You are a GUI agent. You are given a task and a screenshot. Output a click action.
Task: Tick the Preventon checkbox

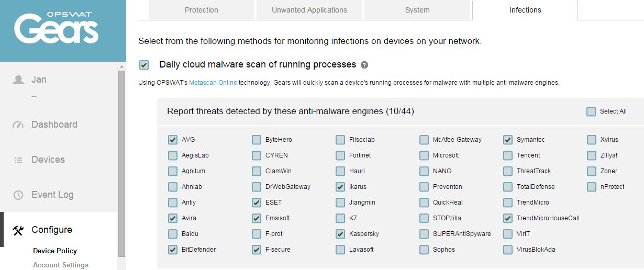(x=424, y=187)
